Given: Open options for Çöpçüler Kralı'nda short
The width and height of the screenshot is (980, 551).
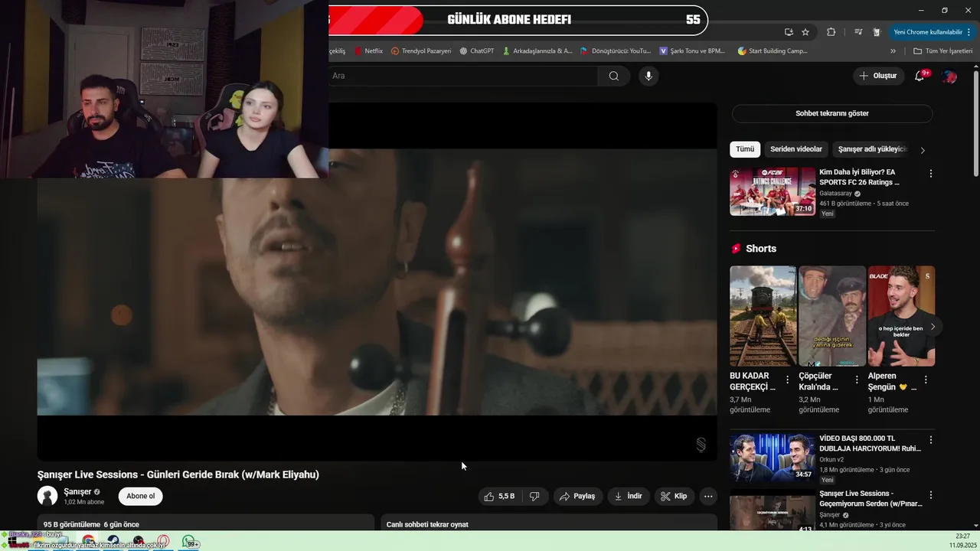Looking at the screenshot, I should [857, 380].
